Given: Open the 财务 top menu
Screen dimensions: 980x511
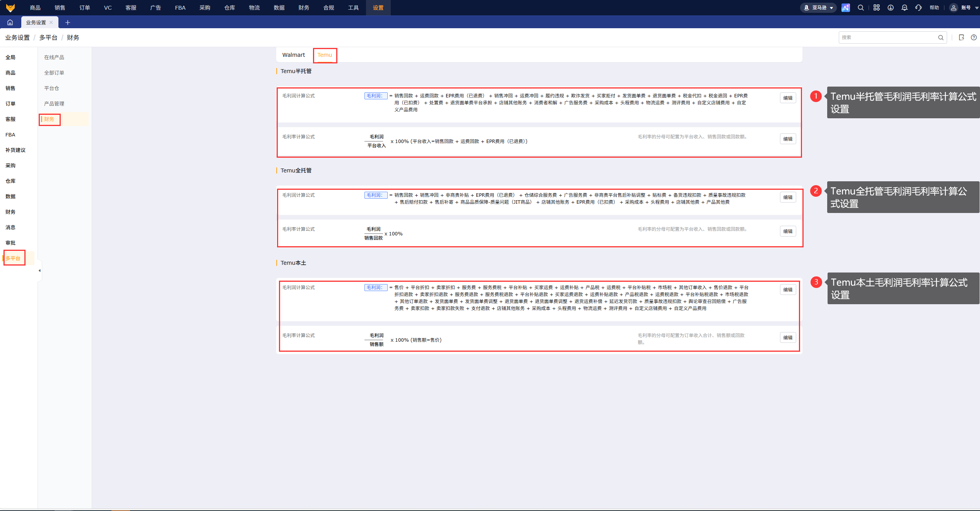Looking at the screenshot, I should [x=304, y=8].
